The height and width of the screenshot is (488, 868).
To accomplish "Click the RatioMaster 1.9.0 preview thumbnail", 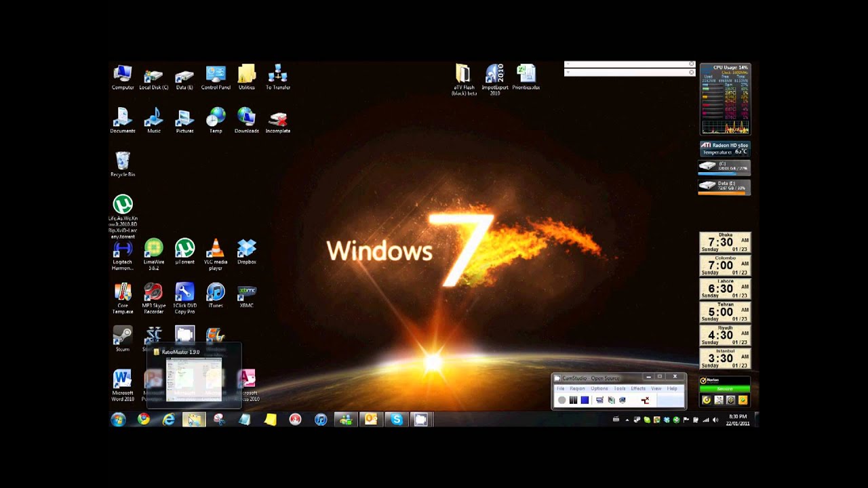I will [x=194, y=380].
